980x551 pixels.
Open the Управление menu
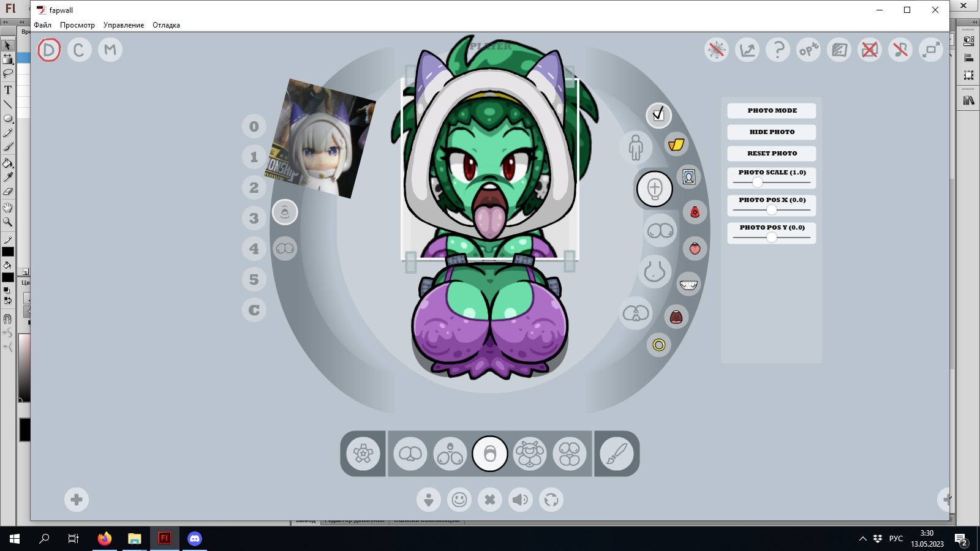[x=124, y=25]
